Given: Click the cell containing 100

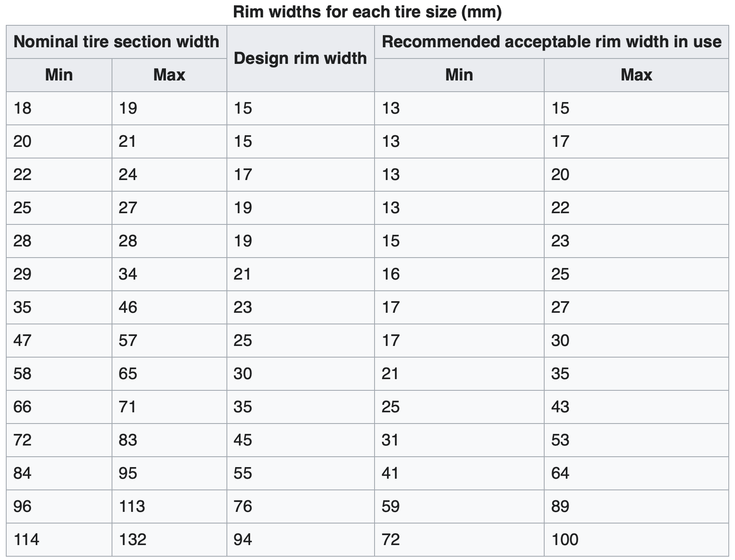Looking at the screenshot, I should coord(565,540).
